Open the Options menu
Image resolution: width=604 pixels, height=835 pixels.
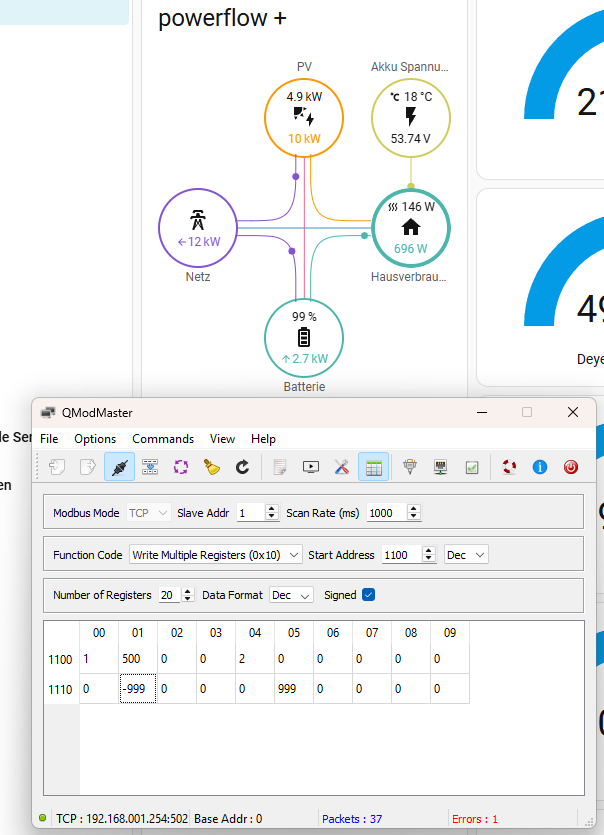click(95, 439)
